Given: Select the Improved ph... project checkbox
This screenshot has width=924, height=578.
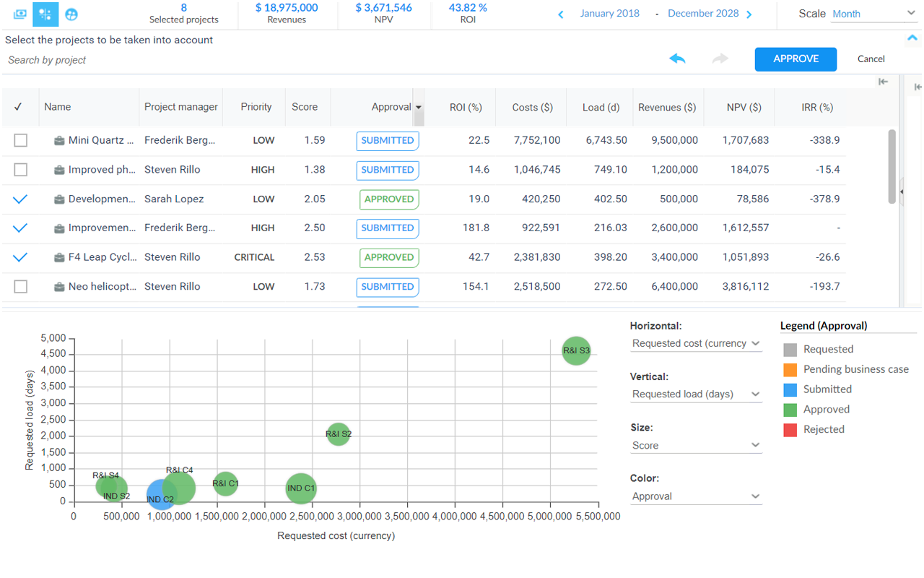Looking at the screenshot, I should [x=21, y=170].
